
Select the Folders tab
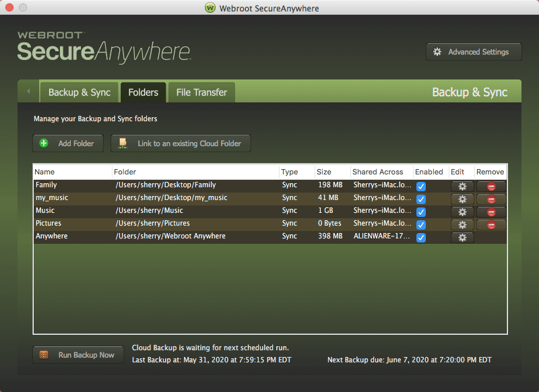click(x=143, y=92)
